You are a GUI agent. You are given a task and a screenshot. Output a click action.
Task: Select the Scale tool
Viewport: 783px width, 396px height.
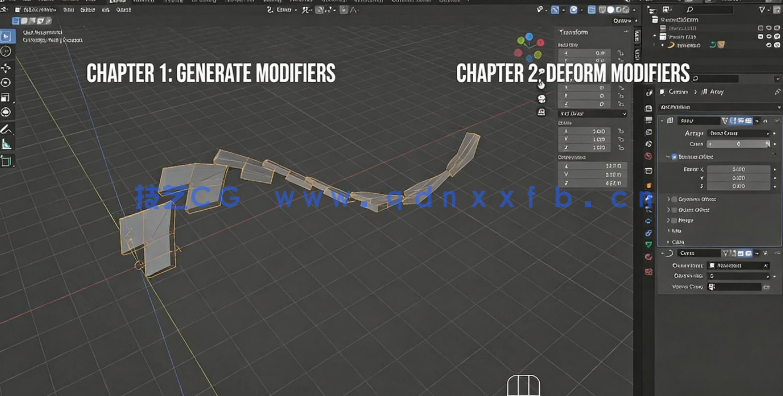[6, 97]
